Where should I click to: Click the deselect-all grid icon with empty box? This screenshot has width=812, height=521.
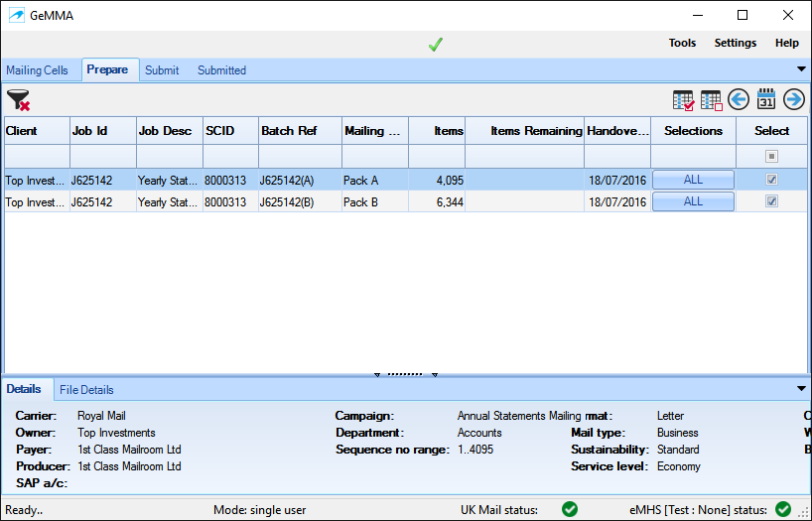(x=711, y=100)
